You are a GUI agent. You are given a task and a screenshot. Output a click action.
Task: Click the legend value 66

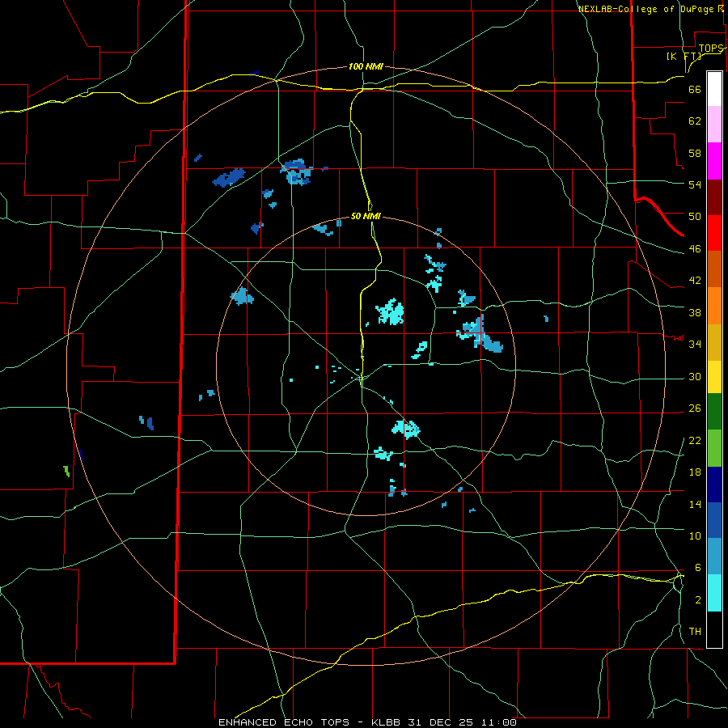(x=695, y=89)
